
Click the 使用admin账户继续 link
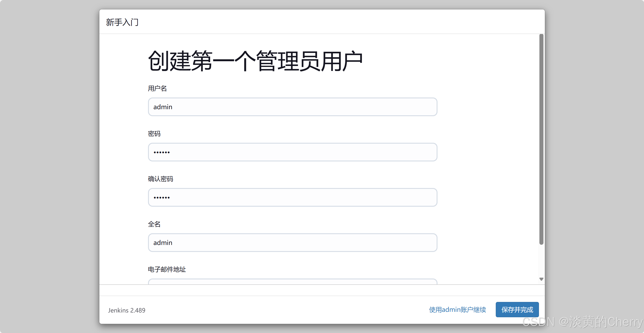coord(457,310)
